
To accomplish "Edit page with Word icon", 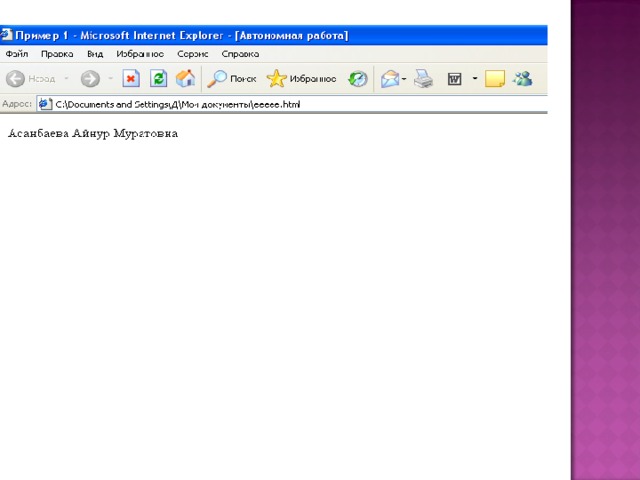I will point(454,79).
